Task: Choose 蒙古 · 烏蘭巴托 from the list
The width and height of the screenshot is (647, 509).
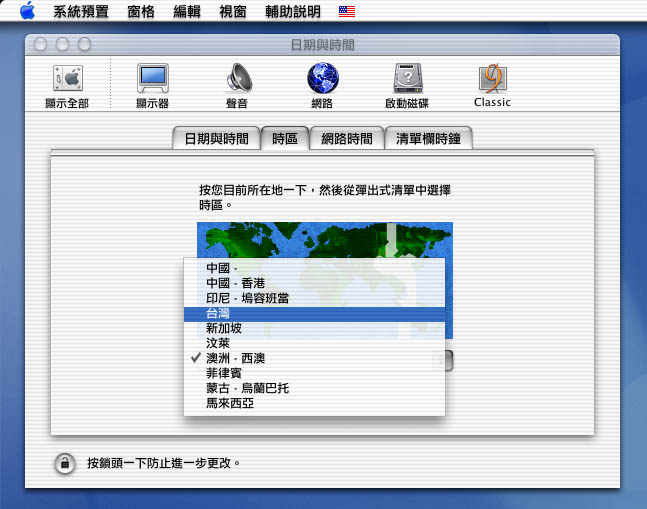Action: point(314,388)
